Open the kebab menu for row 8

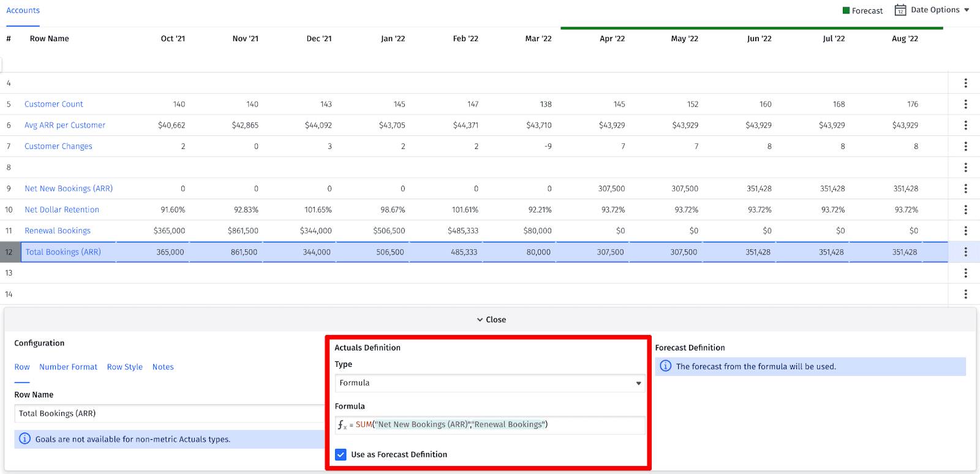tap(965, 167)
